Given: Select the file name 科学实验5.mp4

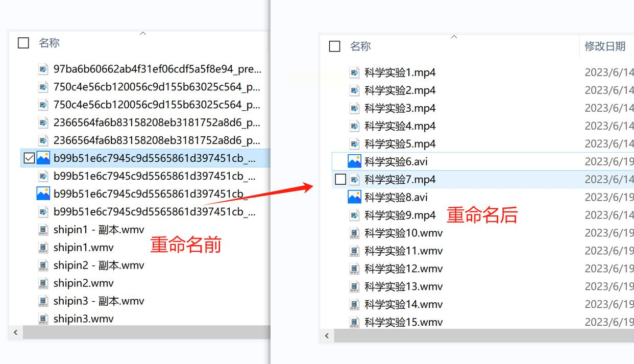Looking at the screenshot, I should point(400,144).
